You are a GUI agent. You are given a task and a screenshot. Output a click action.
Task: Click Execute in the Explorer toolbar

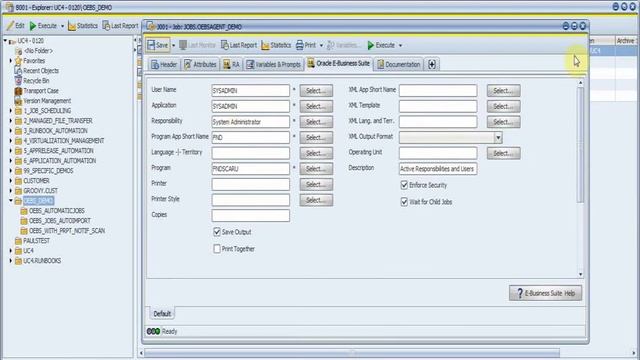(43, 26)
